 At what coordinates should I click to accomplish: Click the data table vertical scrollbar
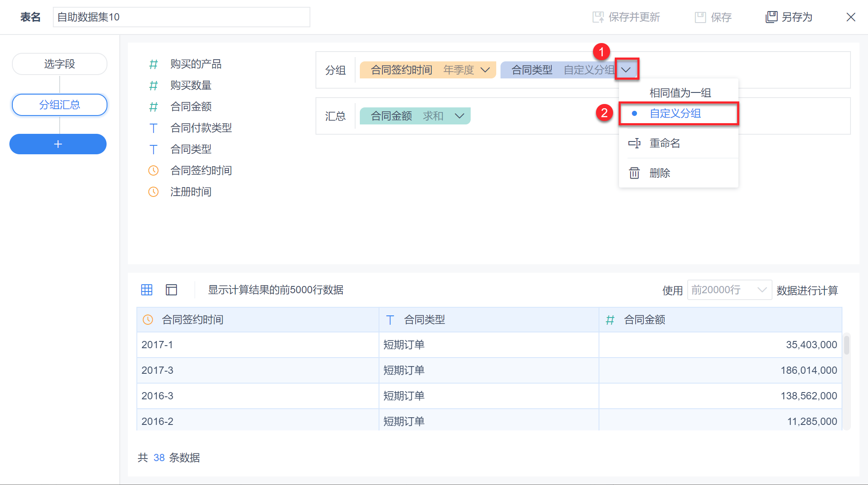point(846,345)
